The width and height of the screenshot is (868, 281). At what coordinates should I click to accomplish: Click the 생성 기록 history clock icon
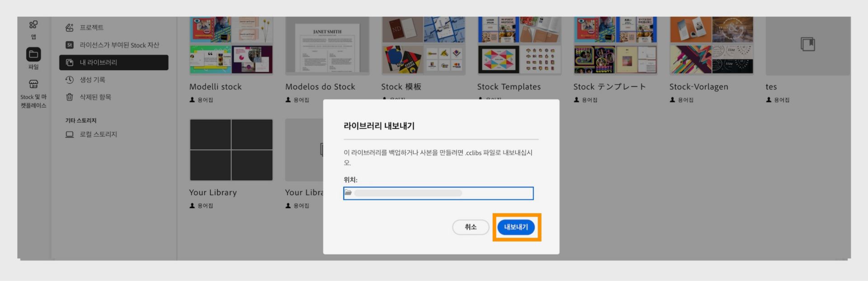pyautogui.click(x=70, y=80)
